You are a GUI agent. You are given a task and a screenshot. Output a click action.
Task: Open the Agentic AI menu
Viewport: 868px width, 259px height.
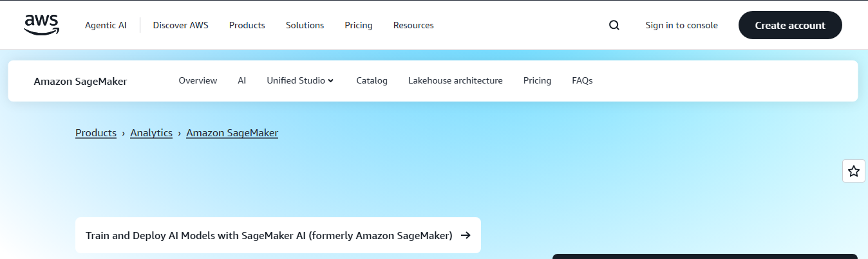(x=106, y=25)
